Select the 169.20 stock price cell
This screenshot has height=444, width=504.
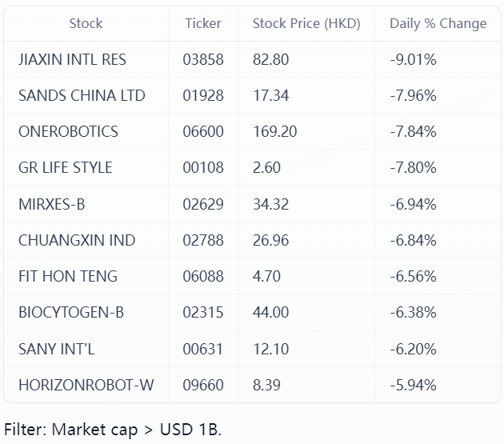pyautogui.click(x=274, y=132)
